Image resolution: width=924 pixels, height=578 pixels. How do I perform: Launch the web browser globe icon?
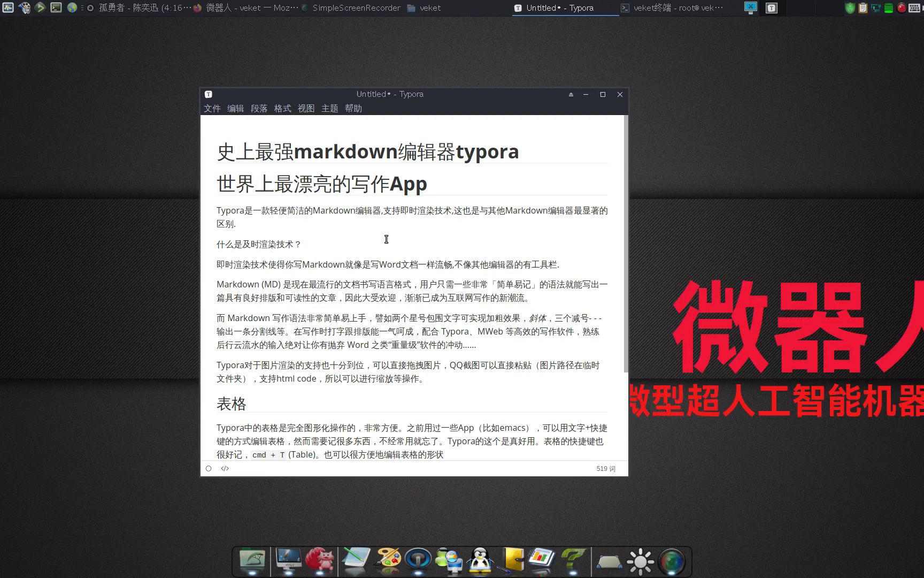coord(72,7)
